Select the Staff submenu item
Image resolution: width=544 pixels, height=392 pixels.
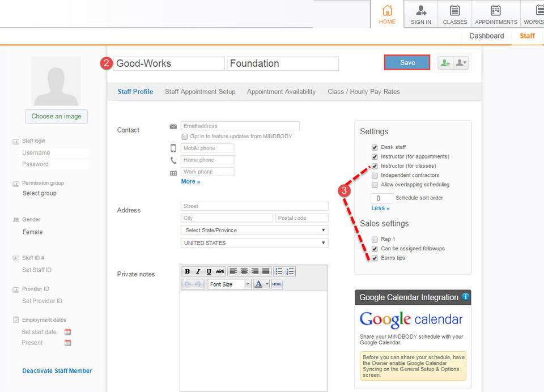pos(527,36)
